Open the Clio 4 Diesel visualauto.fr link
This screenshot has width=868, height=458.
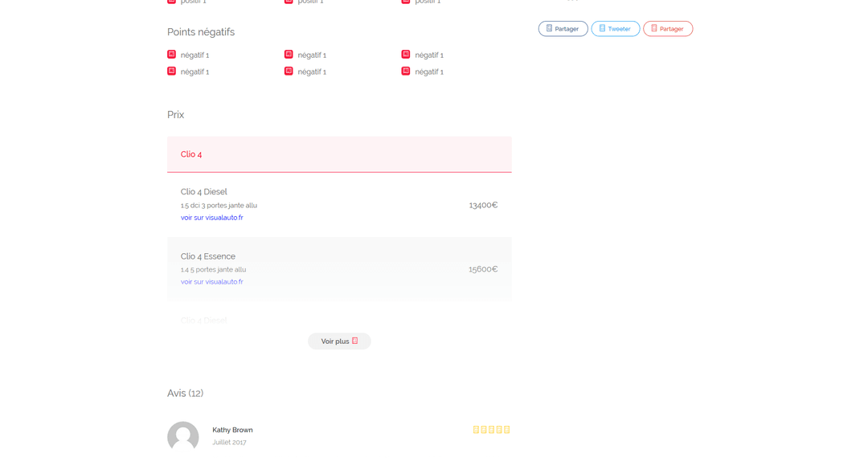click(211, 218)
